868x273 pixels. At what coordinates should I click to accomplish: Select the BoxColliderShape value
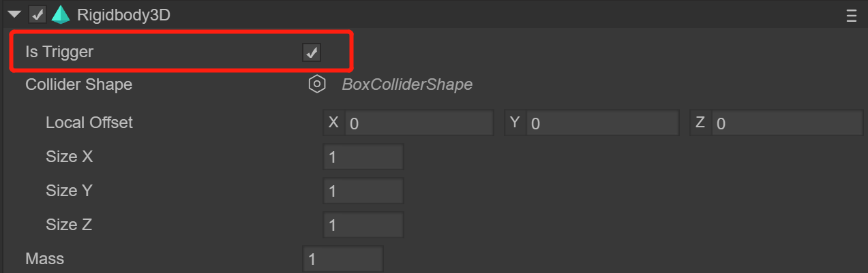407,84
